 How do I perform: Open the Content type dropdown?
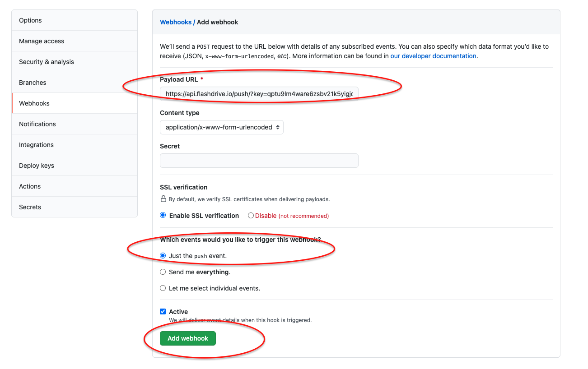pos(221,127)
